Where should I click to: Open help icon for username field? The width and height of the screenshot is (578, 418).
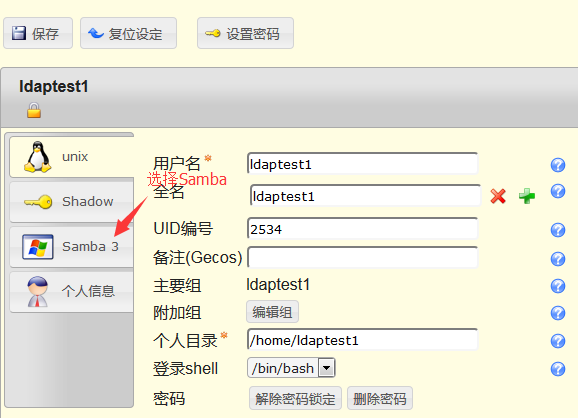coord(558,165)
